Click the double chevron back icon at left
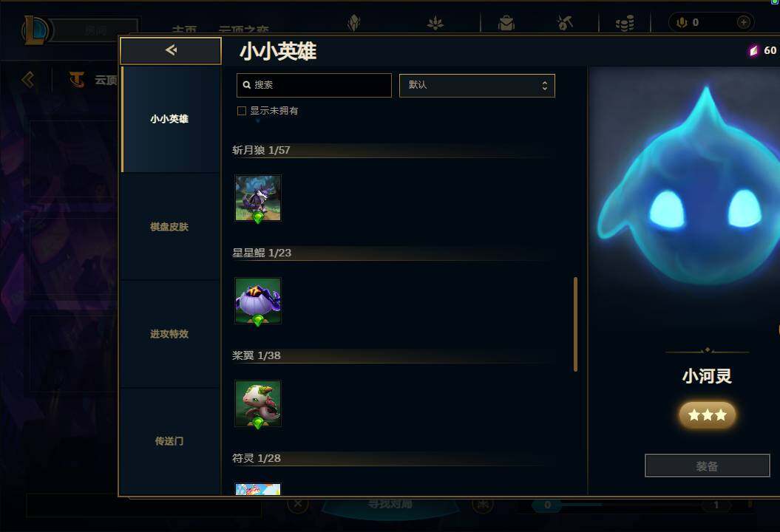The image size is (780, 532). [x=28, y=80]
